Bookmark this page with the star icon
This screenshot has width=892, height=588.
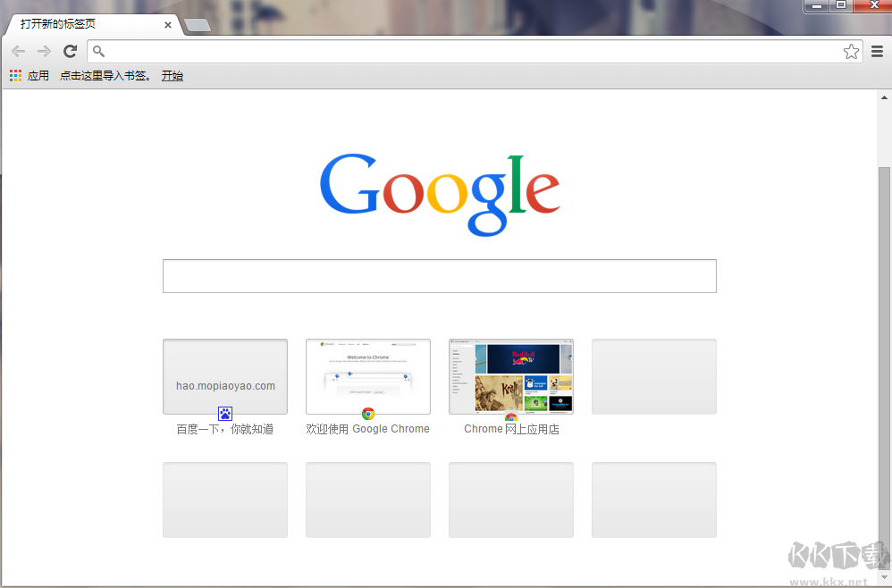[851, 51]
